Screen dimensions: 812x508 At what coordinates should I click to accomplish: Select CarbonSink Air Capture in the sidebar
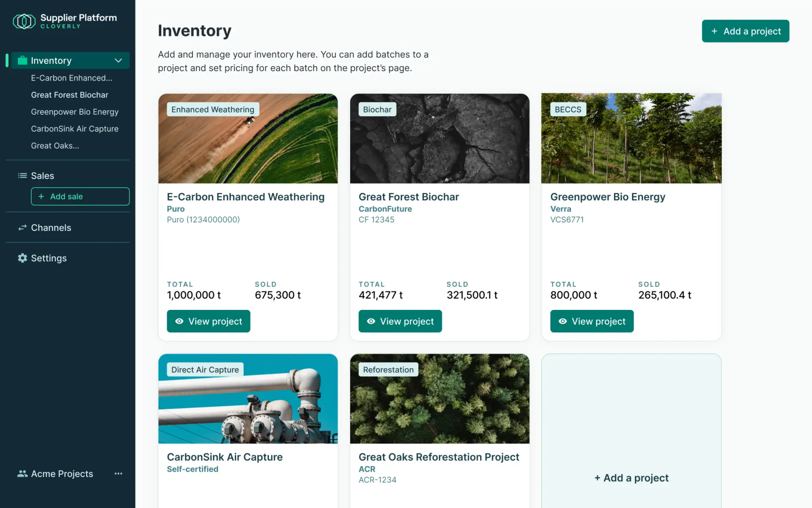coord(74,129)
